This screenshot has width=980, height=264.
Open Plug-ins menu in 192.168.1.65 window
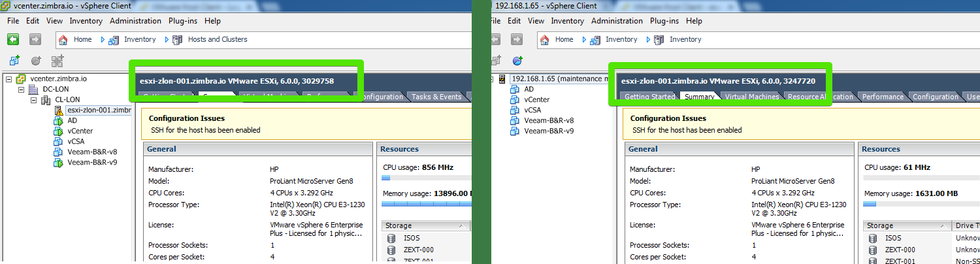pyautogui.click(x=664, y=21)
